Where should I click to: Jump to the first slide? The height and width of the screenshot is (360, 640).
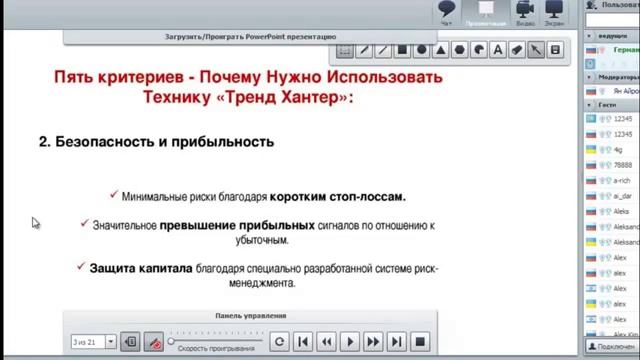point(303,342)
